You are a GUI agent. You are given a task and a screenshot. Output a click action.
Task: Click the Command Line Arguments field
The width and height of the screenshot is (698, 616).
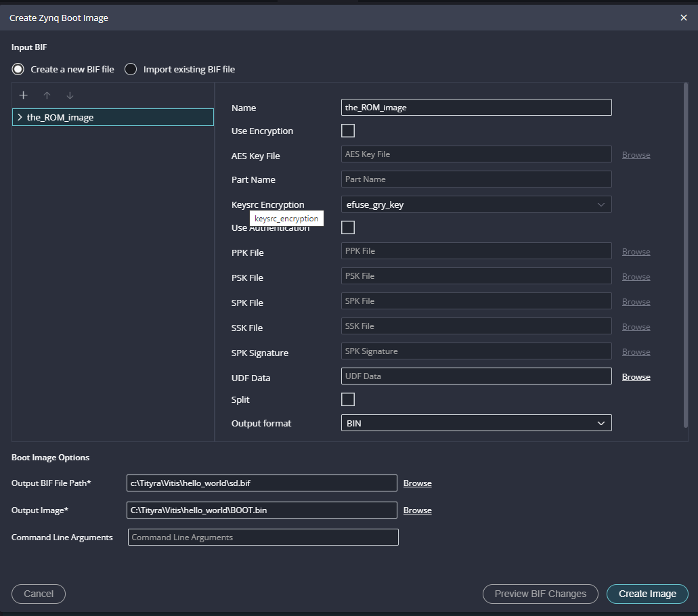(263, 537)
